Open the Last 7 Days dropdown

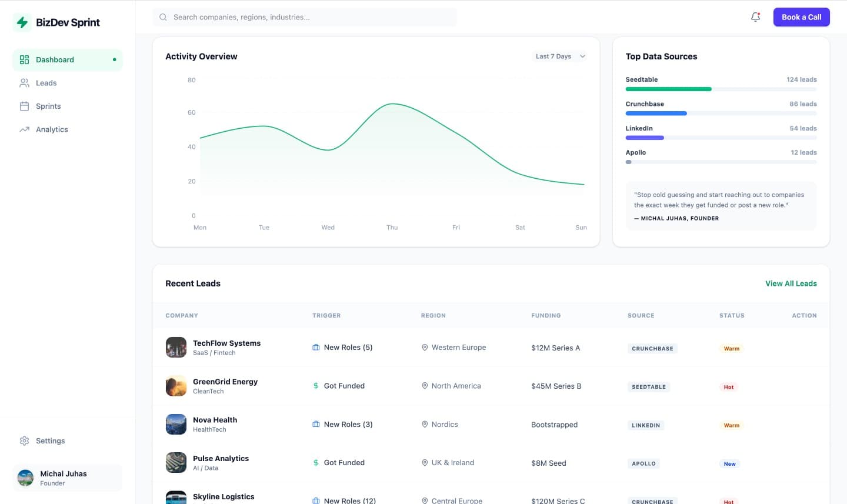click(x=559, y=56)
